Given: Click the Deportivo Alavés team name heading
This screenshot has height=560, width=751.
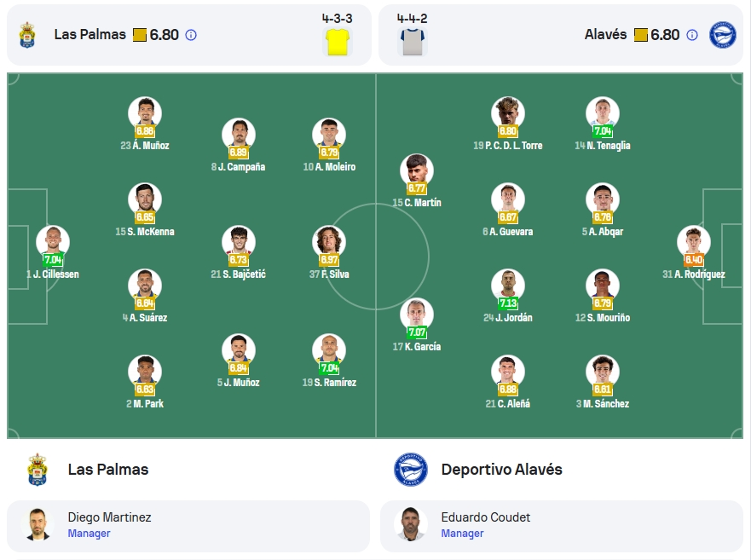Looking at the screenshot, I should [501, 470].
